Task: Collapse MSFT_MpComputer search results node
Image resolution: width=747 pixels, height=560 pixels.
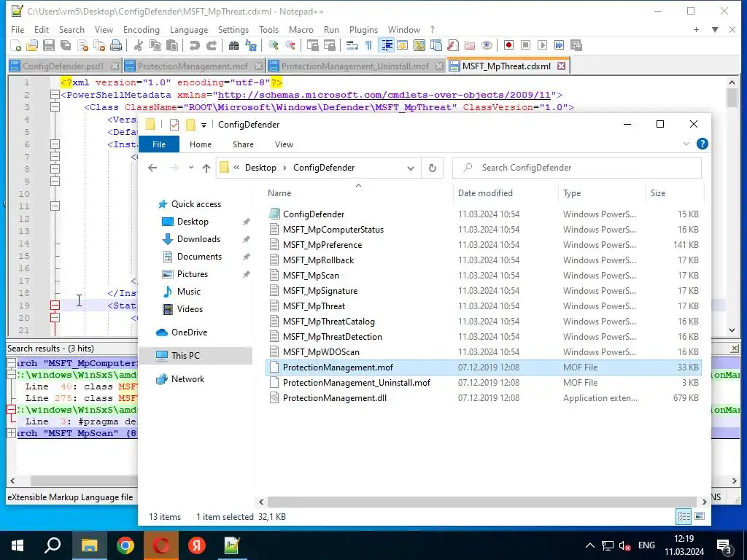Action: [x=12, y=363]
